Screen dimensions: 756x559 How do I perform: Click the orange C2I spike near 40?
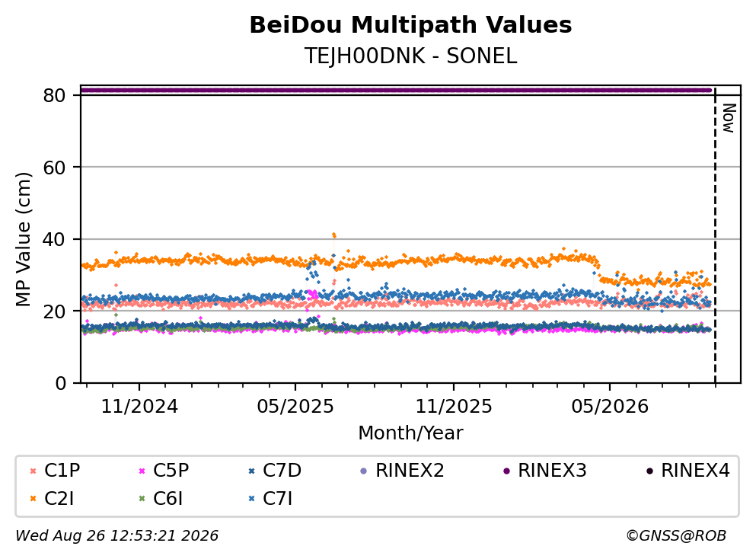coord(333,235)
